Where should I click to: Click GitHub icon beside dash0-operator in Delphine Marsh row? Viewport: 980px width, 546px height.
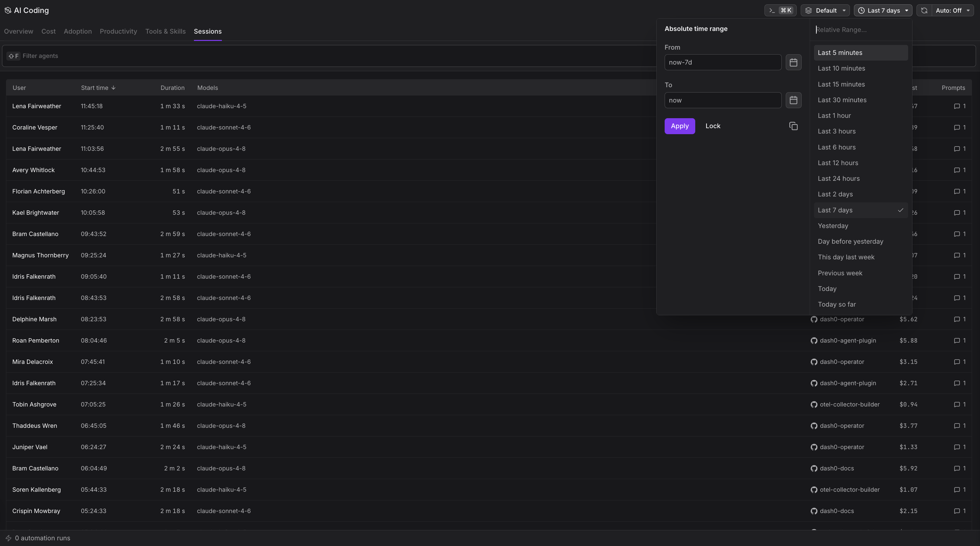tap(814, 319)
